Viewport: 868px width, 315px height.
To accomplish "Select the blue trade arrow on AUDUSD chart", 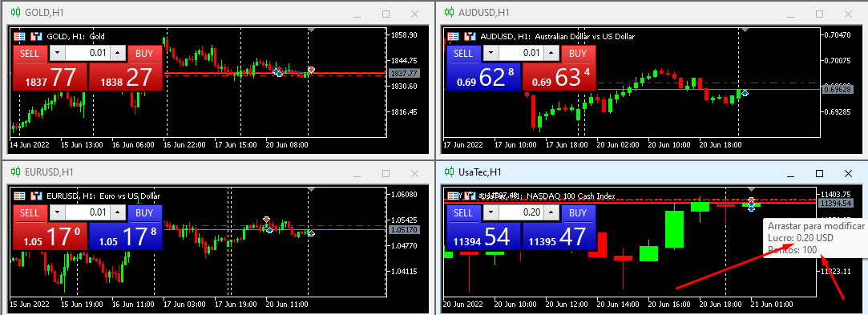I will (745, 94).
